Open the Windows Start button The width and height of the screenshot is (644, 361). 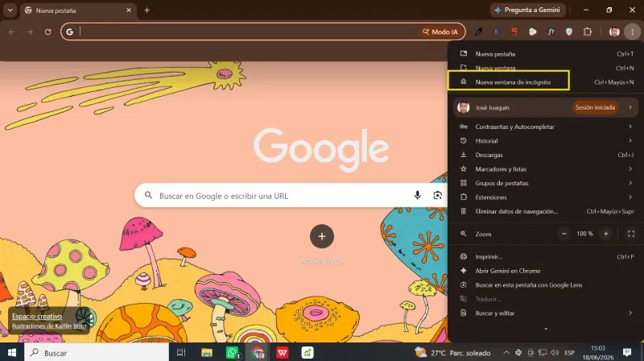click(x=12, y=352)
